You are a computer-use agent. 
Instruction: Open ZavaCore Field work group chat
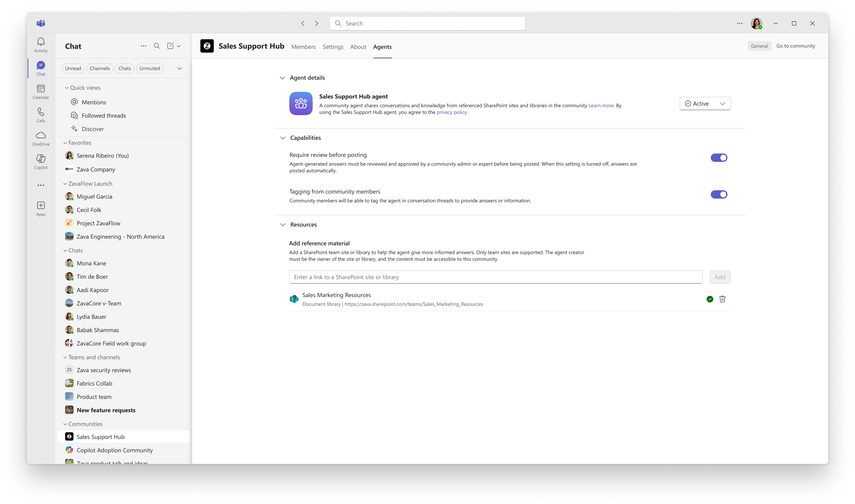pyautogui.click(x=123, y=343)
